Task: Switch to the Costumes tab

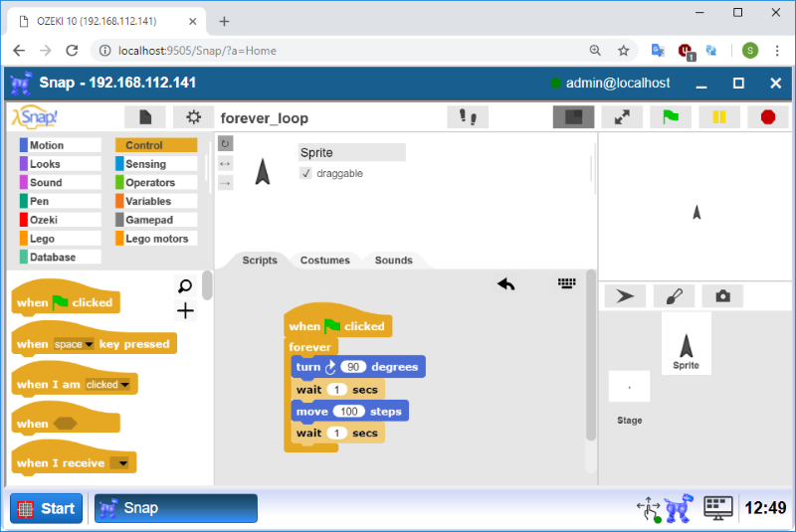Action: coord(325,261)
